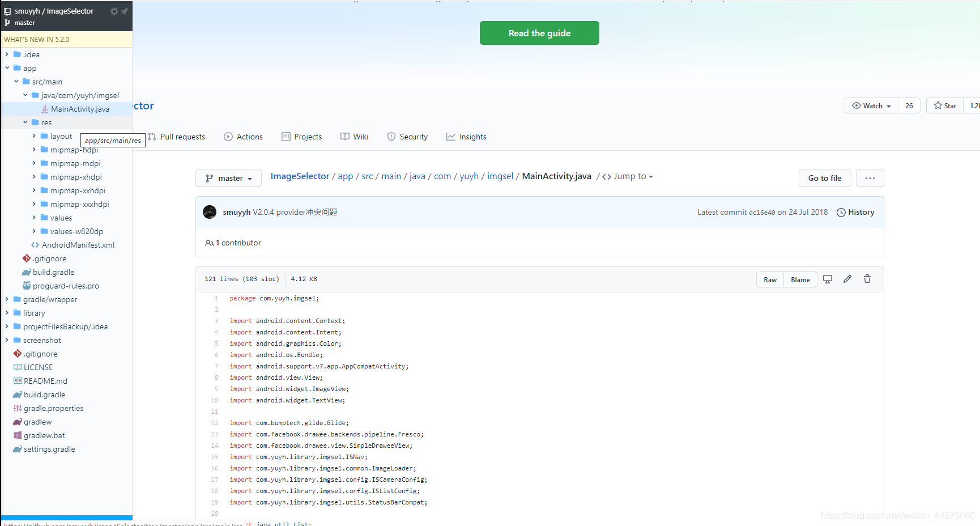Click the Blame button
The width and height of the screenshot is (980, 526).
pos(800,279)
